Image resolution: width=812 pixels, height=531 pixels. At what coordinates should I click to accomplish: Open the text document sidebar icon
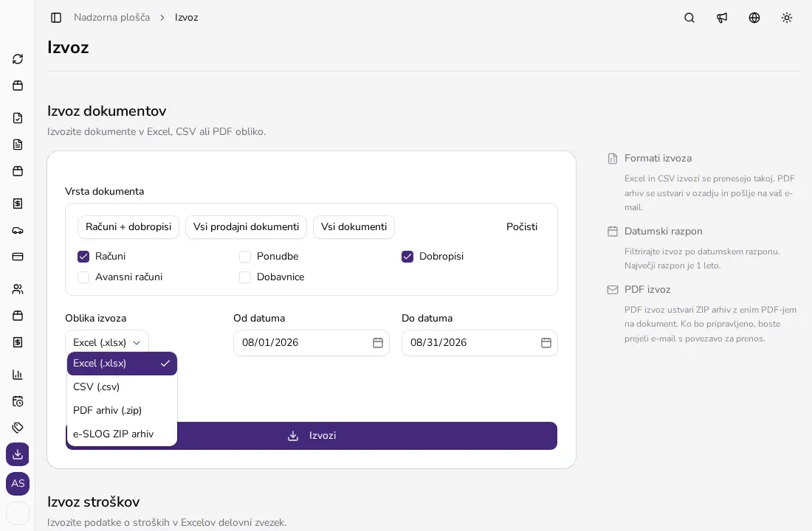18,145
